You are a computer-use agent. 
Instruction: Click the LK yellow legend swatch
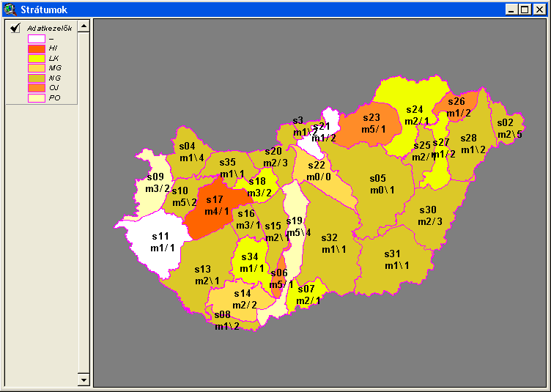(37, 58)
